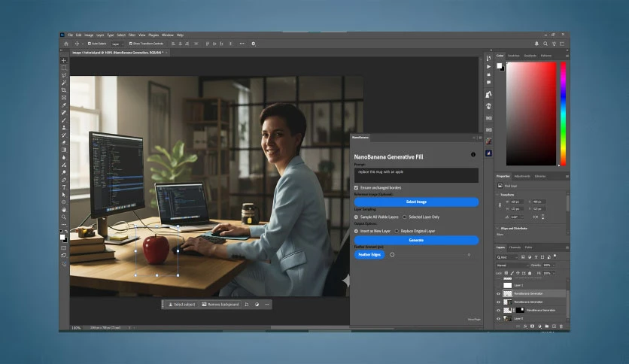Click the info icon in NanoBanana panel

(473, 154)
